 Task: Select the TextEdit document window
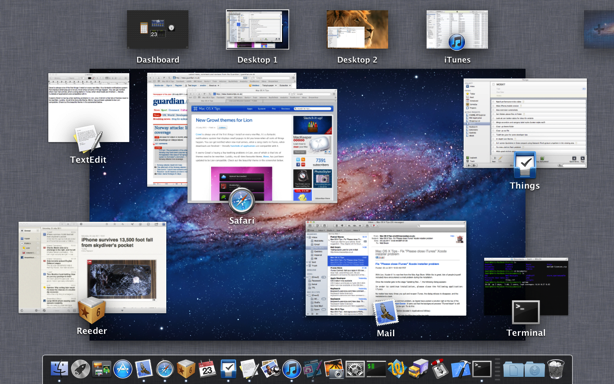[88, 108]
